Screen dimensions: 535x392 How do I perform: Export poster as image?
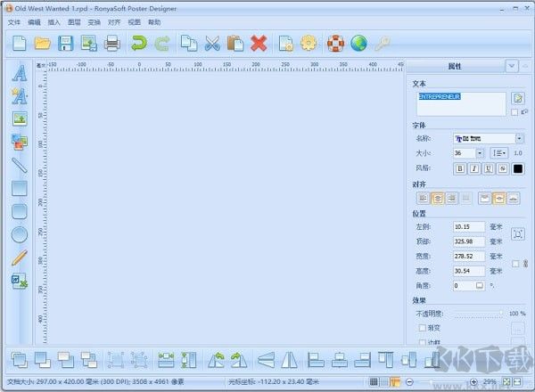pos(88,44)
